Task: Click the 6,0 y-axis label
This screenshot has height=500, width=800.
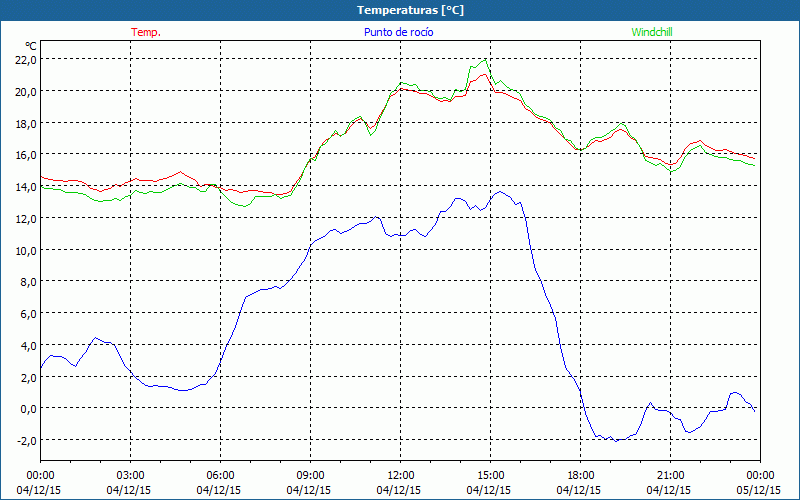Action: [29, 314]
